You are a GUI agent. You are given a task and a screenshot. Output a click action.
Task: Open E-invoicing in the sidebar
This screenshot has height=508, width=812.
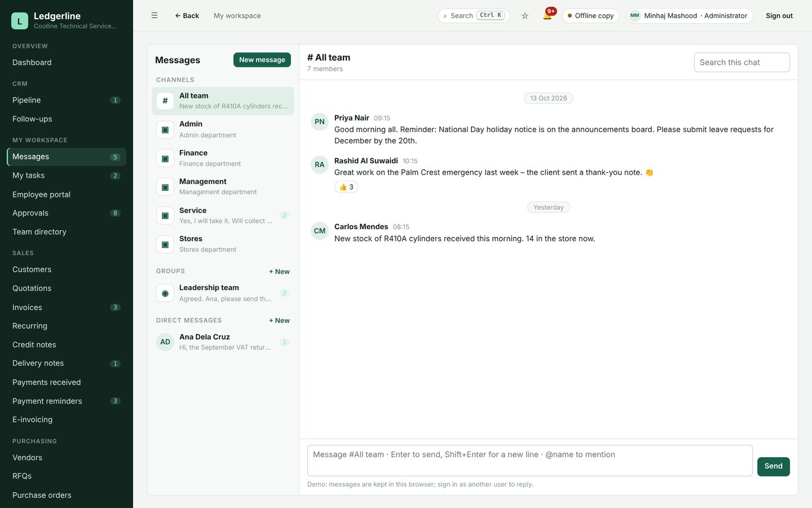tap(67, 420)
